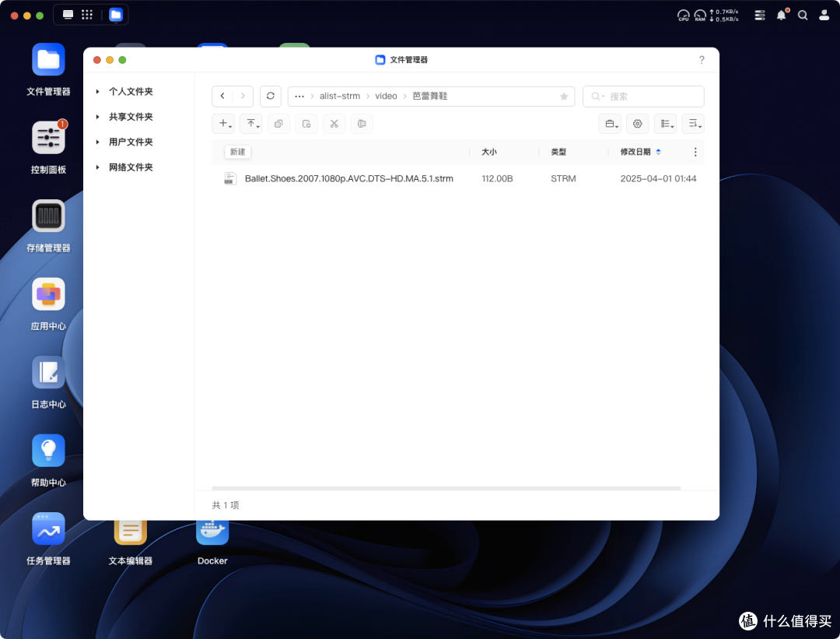Open column options three-dot menu
Screen dimensions: 840x639
point(695,153)
